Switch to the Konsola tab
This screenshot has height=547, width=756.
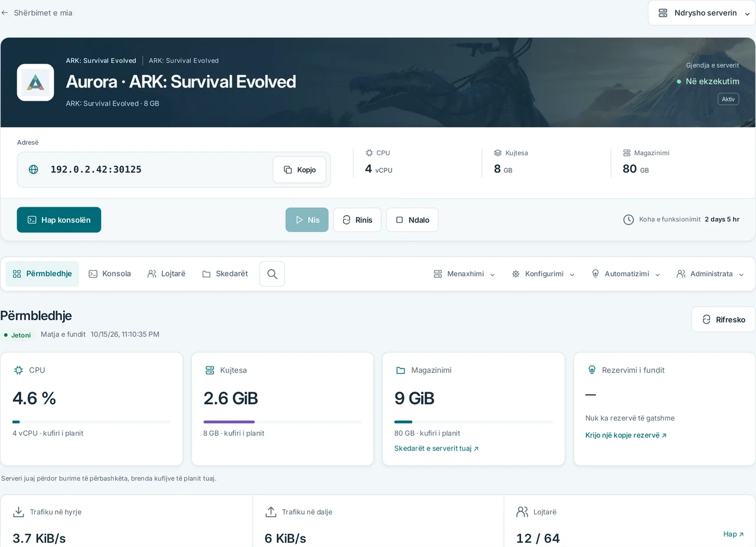110,274
